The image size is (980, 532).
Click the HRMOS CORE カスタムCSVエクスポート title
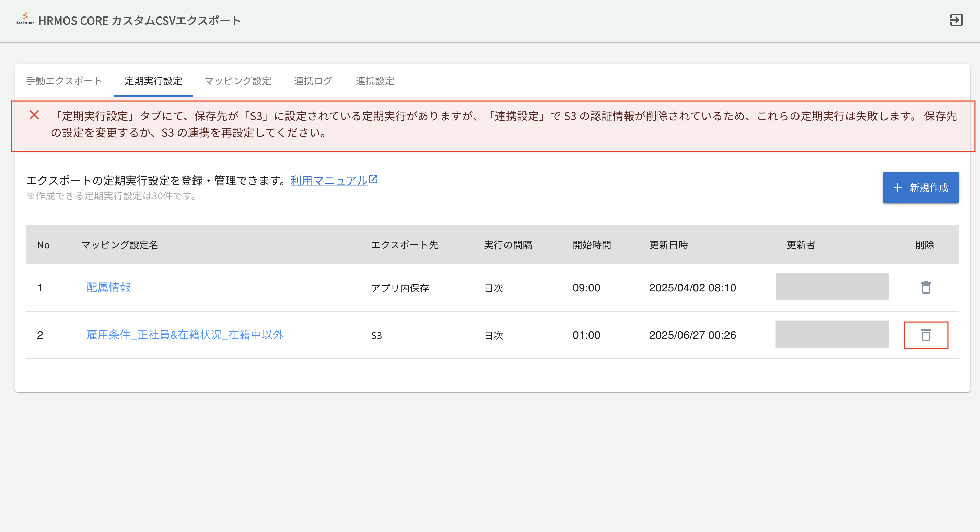(140, 21)
